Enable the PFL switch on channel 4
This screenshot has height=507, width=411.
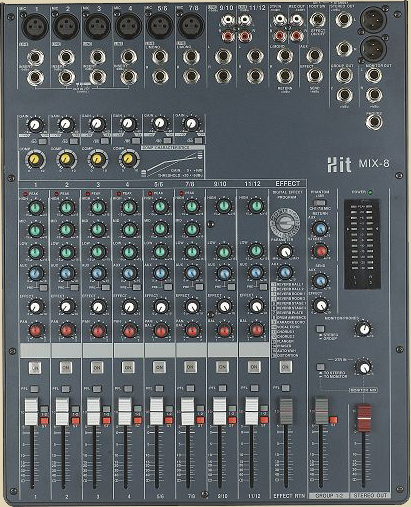click(x=128, y=388)
